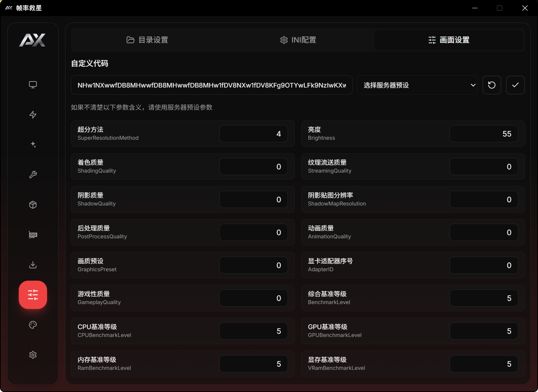This screenshot has width=538, height=392.
Task: Click the custom code text field
Action: [211, 85]
